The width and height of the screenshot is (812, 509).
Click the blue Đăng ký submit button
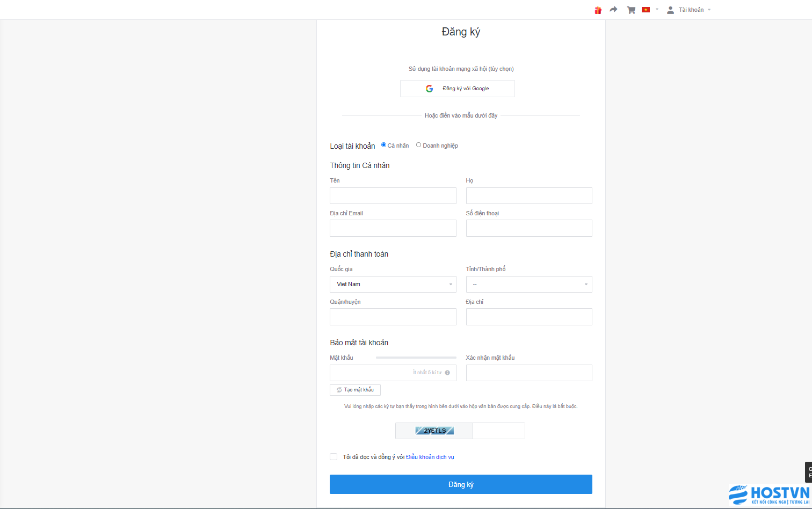[461, 484]
